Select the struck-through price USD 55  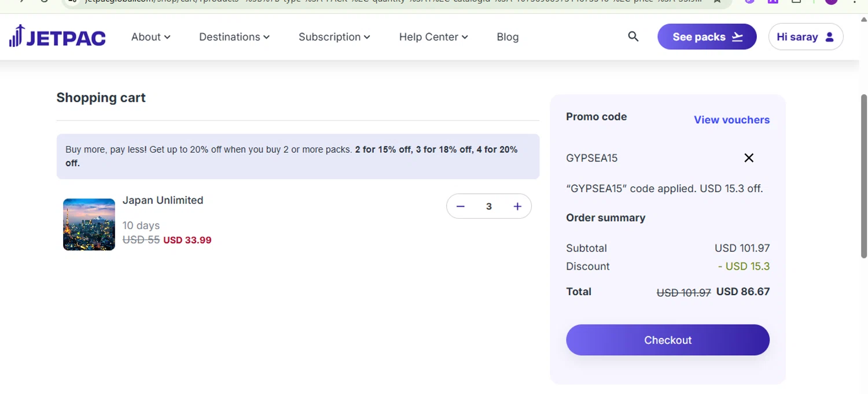pyautogui.click(x=141, y=240)
